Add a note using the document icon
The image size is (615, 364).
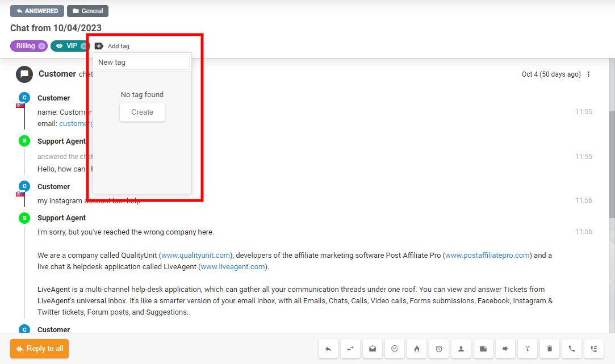pos(483,349)
